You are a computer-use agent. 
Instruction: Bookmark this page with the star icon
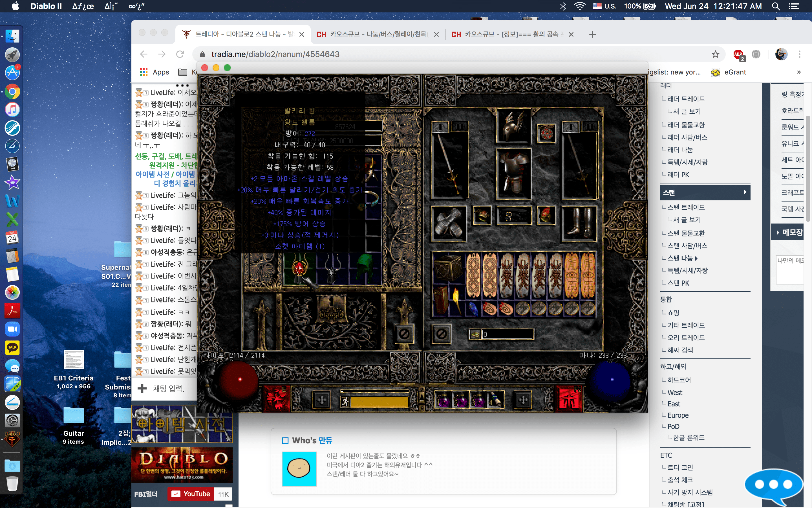point(715,54)
